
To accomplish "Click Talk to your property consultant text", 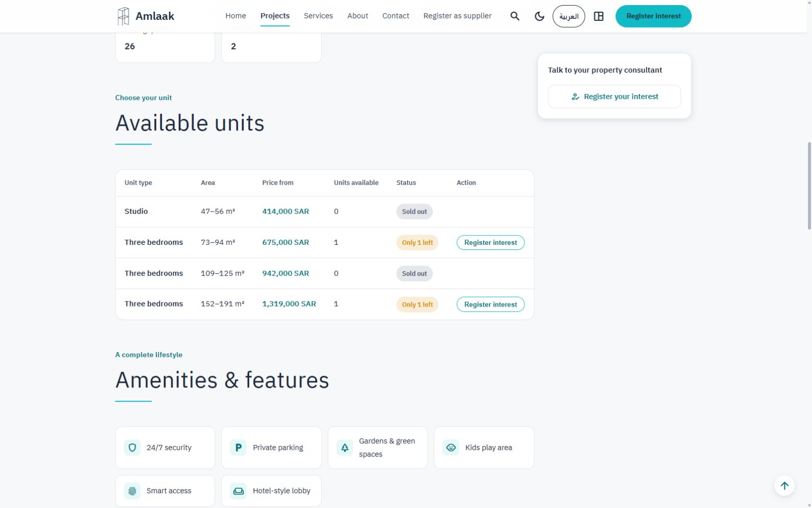I will (605, 70).
